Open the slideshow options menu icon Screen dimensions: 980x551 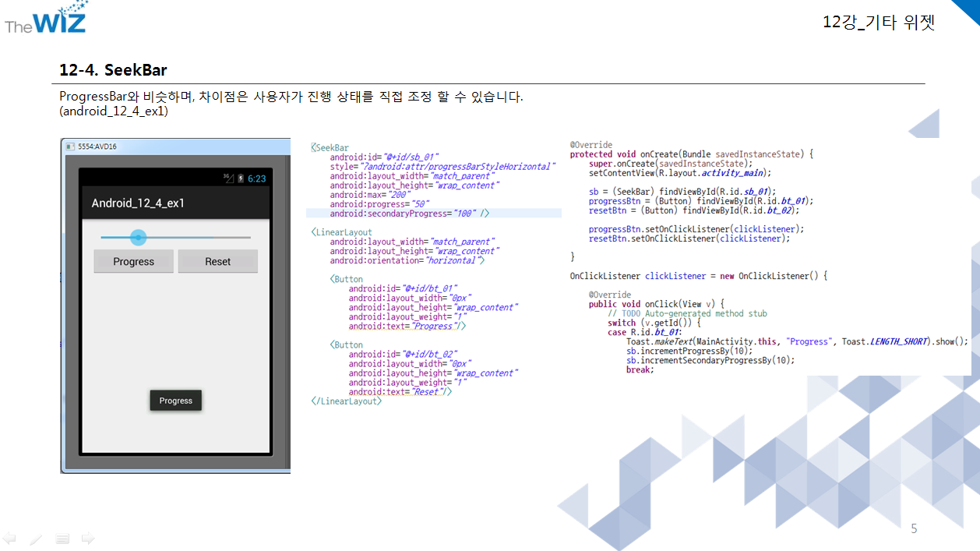pos(62,538)
